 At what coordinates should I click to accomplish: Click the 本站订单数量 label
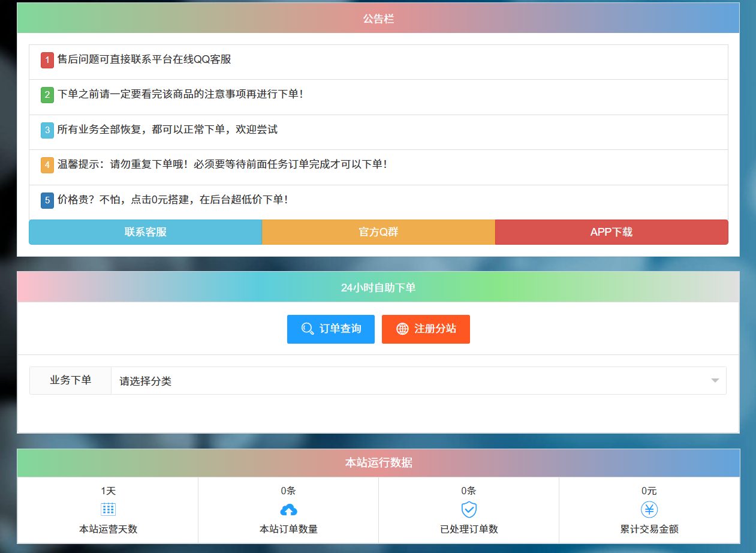tap(288, 529)
